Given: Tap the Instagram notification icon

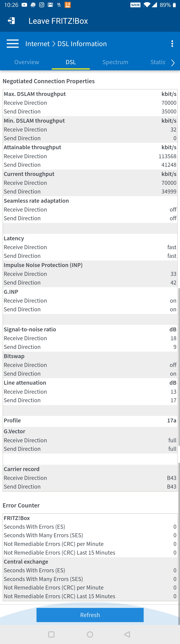Looking at the screenshot, I should point(42,5).
